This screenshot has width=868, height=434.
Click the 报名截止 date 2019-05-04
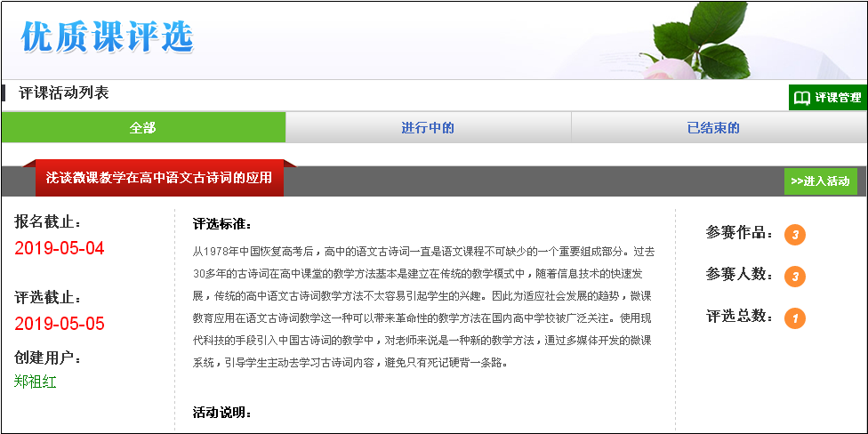coord(60,248)
